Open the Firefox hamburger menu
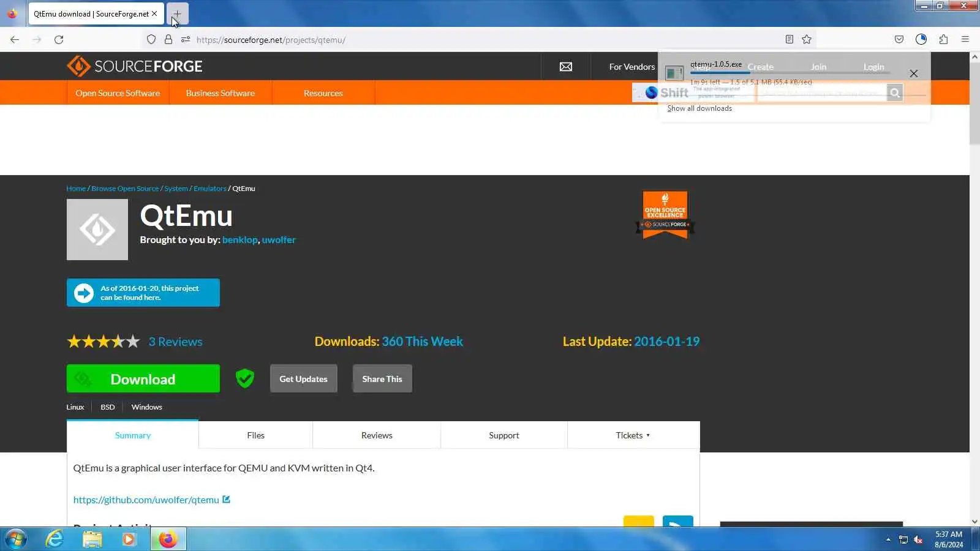980x551 pixels. [x=965, y=40]
